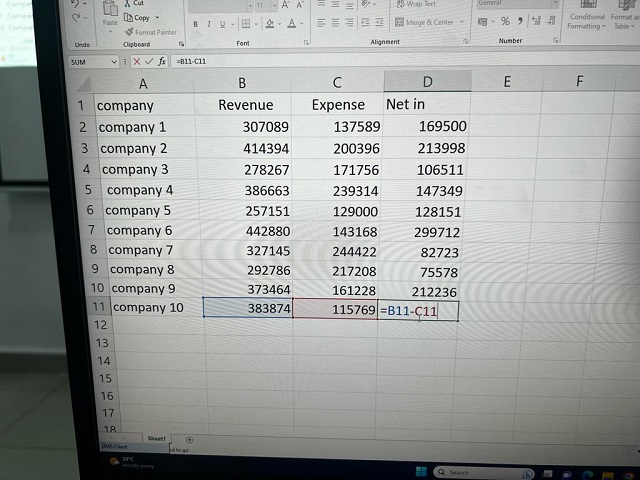The width and height of the screenshot is (640, 480).
Task: Click the select-all corner triangle
Action: (x=84, y=84)
